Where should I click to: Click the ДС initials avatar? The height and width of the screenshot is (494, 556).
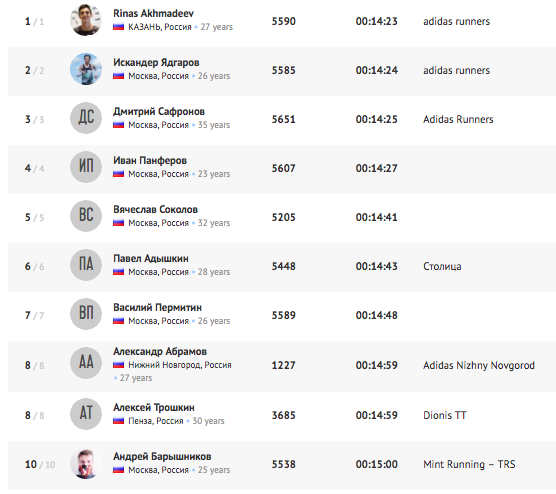(x=86, y=118)
